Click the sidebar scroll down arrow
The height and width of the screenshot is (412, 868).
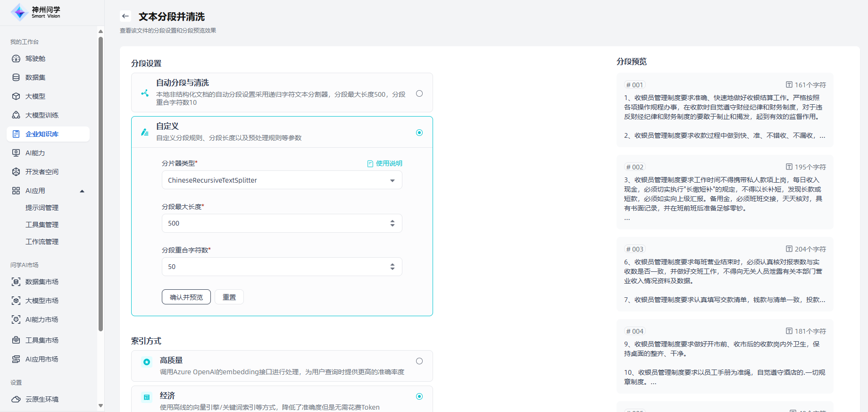(100, 405)
